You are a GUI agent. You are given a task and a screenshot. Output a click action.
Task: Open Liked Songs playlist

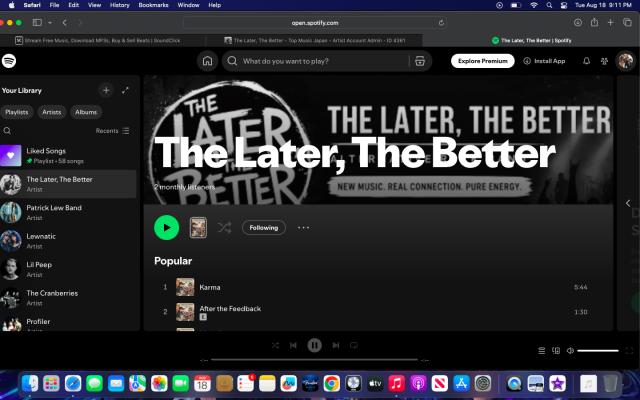[68, 156]
